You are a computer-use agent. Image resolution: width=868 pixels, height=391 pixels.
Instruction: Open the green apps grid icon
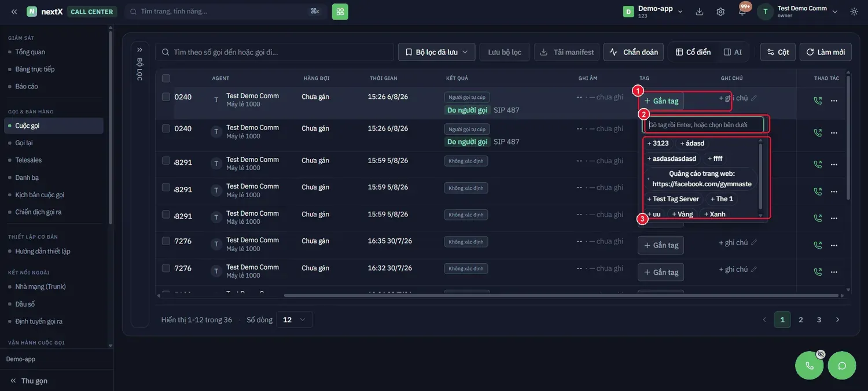(340, 12)
